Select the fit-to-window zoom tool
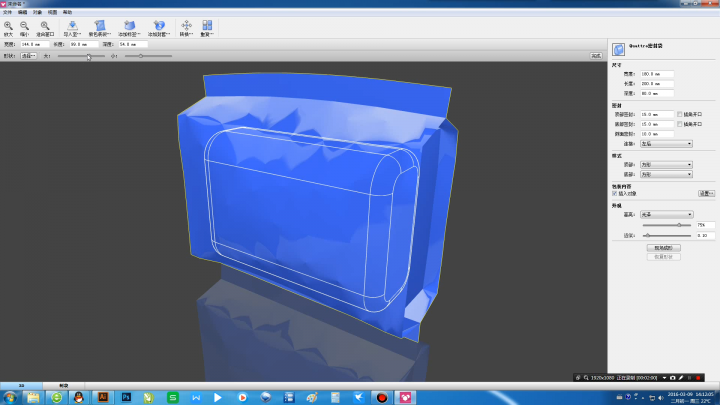The width and height of the screenshot is (720, 405). click(45, 26)
